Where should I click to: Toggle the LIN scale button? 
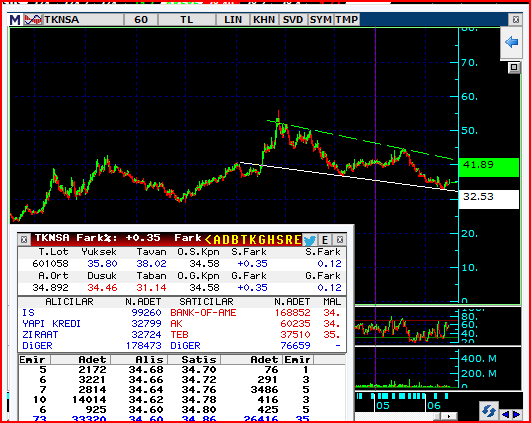(233, 20)
